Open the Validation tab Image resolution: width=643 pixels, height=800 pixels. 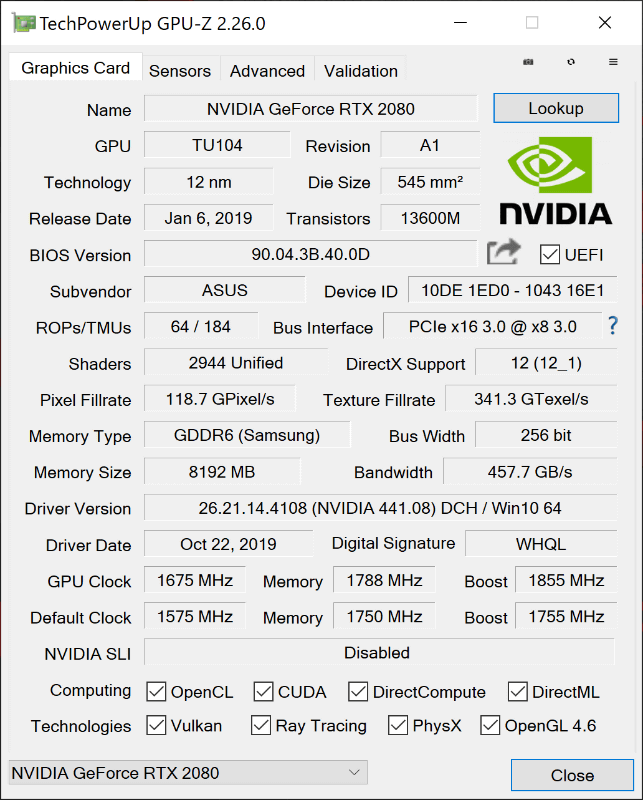click(360, 70)
